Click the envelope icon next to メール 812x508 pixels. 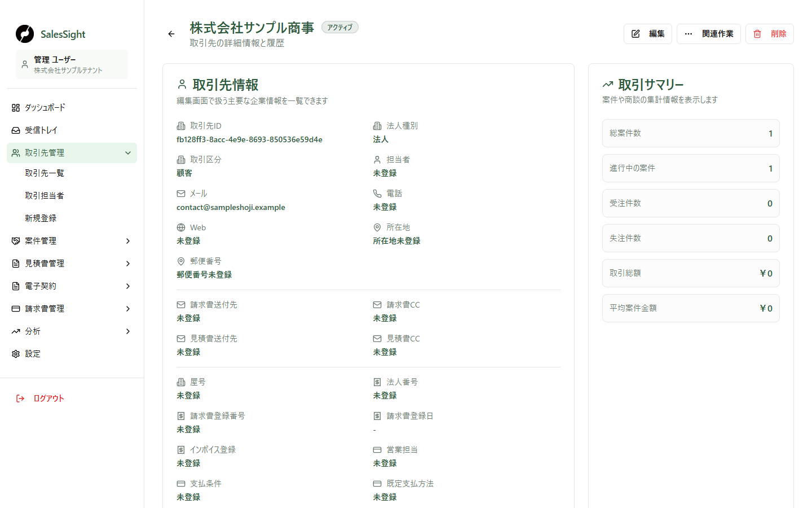(x=181, y=194)
